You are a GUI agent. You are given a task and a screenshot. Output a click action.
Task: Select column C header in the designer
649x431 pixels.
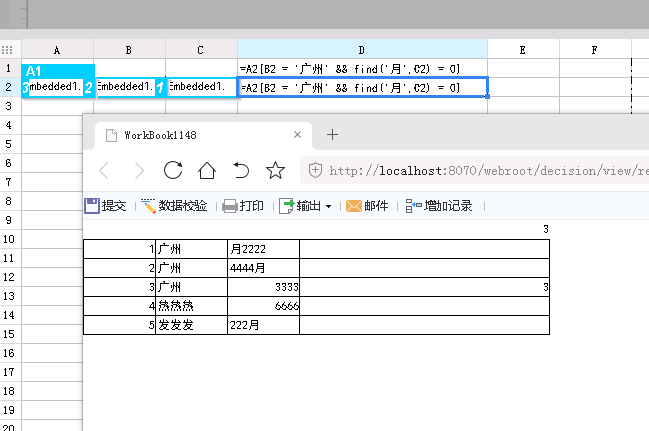click(202, 50)
